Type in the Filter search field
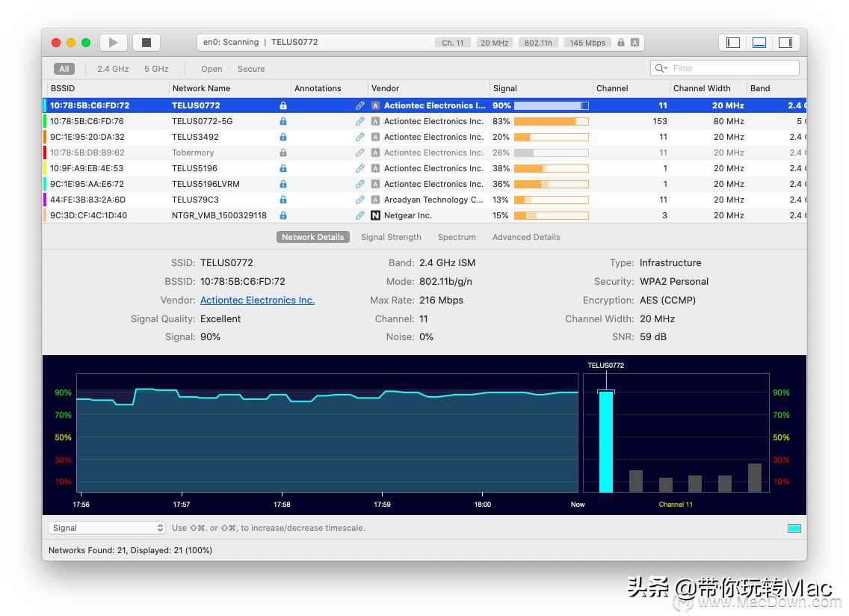The height and width of the screenshot is (616, 849). (732, 68)
